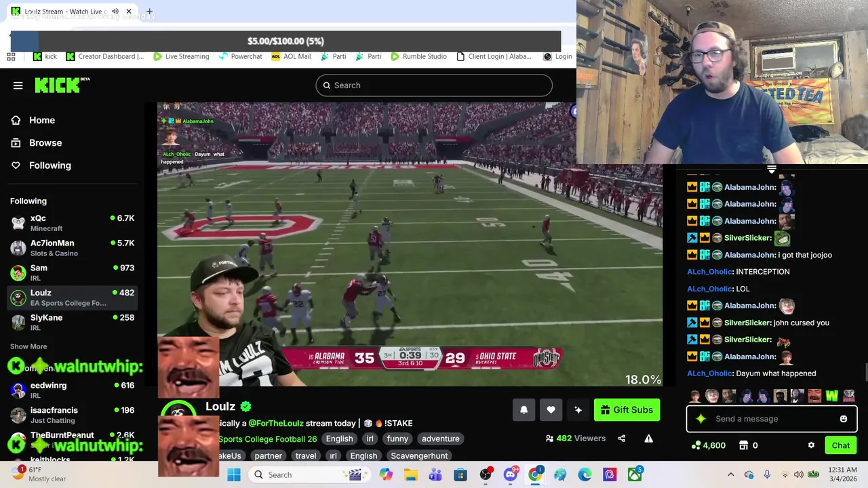Image resolution: width=868 pixels, height=488 pixels.
Task: Open the channel shop icon
Action: 743,445
